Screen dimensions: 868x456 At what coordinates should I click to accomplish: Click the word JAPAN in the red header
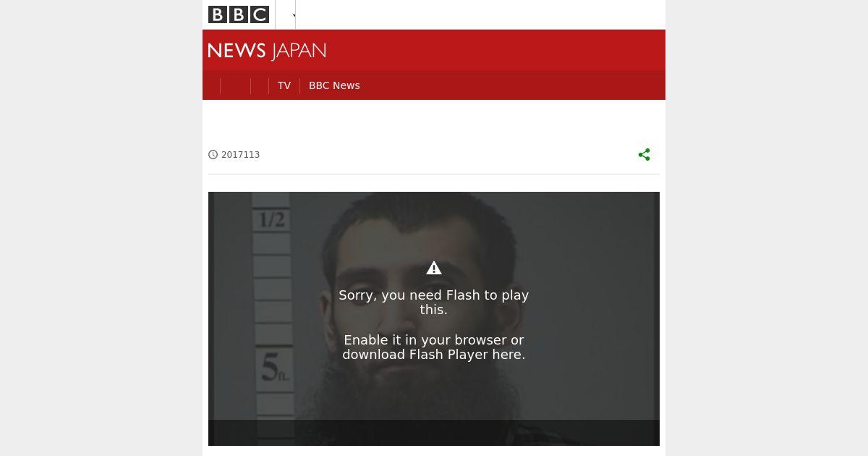(299, 51)
